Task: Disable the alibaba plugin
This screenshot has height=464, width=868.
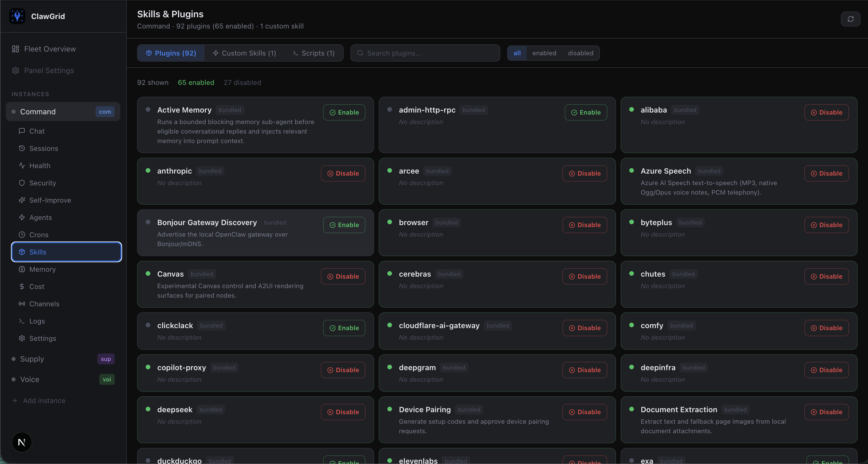Action: pos(826,113)
